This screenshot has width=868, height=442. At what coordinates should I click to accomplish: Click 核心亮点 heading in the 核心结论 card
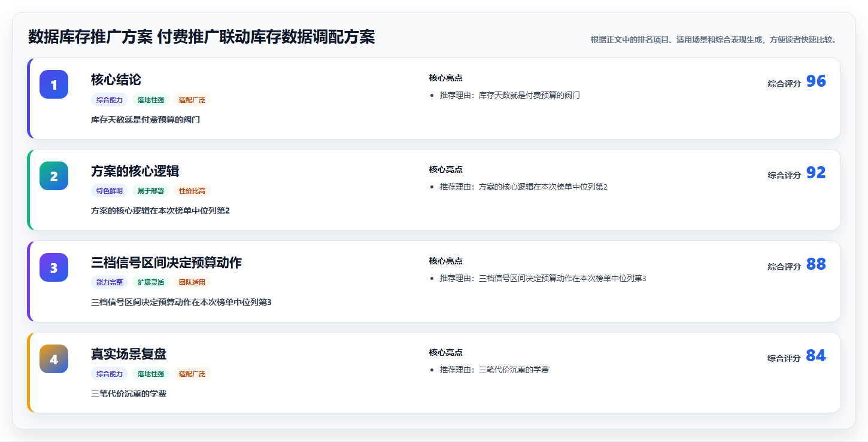446,78
